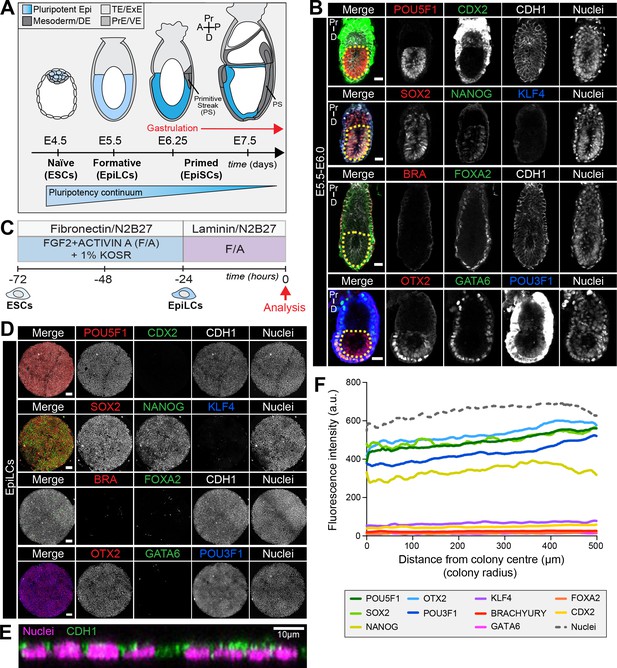Open panel B CDX2 grayscale embryo image

(x=472, y=51)
